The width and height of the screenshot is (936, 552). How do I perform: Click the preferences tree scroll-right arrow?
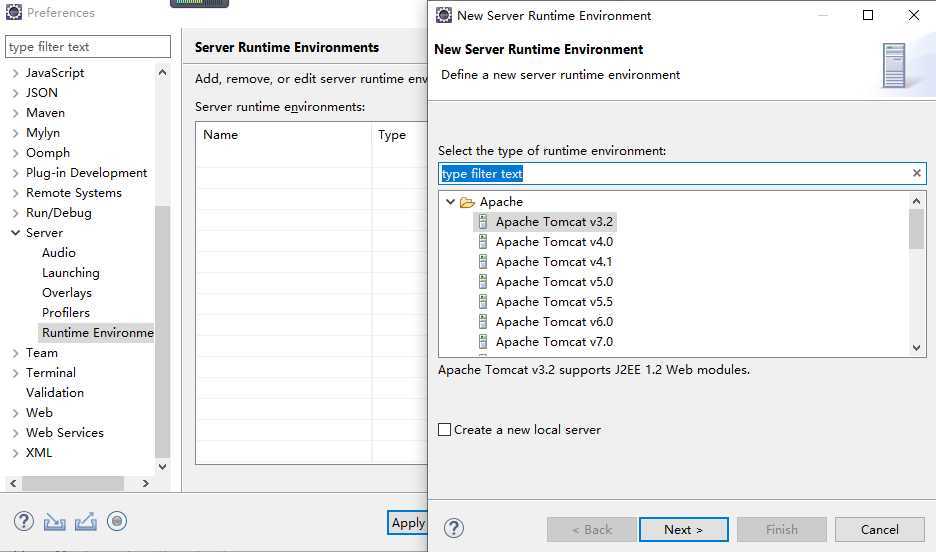tap(145, 483)
